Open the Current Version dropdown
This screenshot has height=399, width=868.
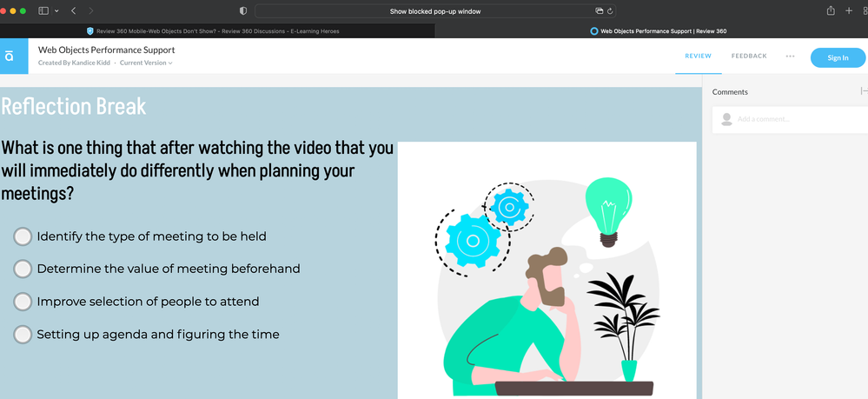(146, 63)
